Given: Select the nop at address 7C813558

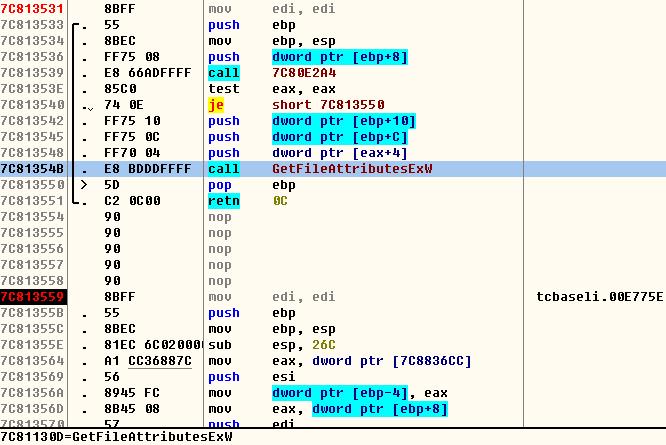Looking at the screenshot, I should 220,281.
